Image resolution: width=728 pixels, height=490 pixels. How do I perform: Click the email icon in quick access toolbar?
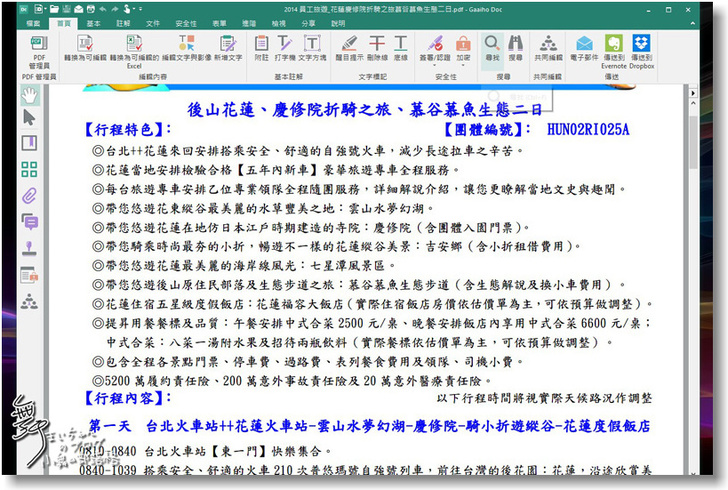coord(78,9)
